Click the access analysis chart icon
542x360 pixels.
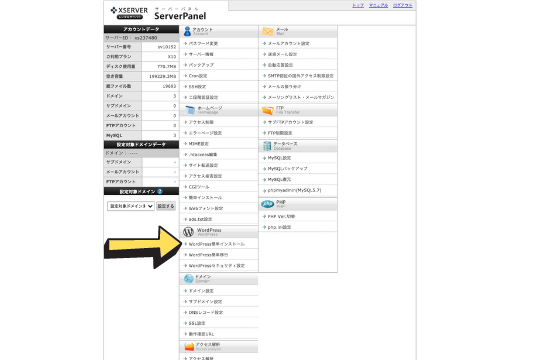coord(189,347)
